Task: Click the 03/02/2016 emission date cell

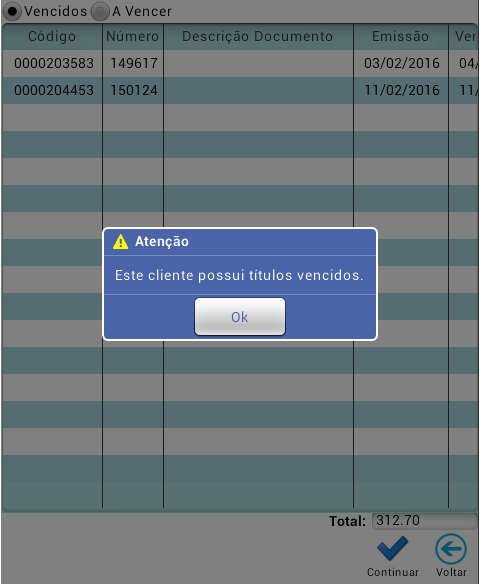Action: (401, 63)
